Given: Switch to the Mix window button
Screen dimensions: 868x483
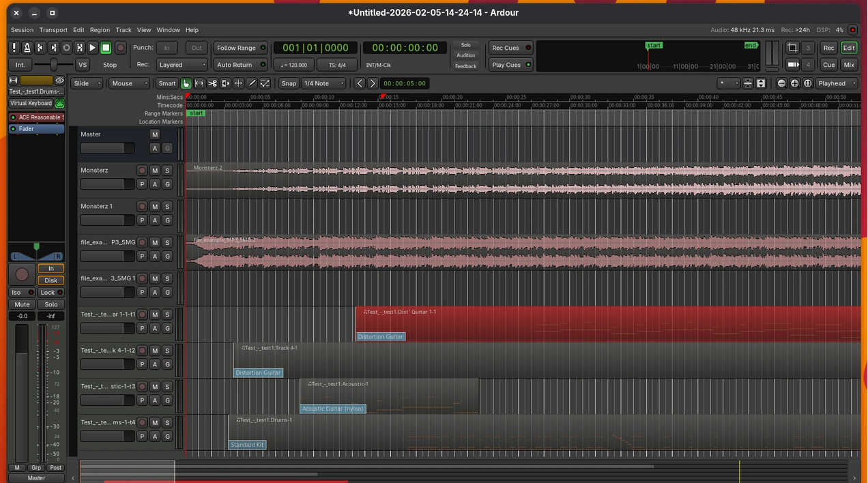Looking at the screenshot, I should click(849, 65).
